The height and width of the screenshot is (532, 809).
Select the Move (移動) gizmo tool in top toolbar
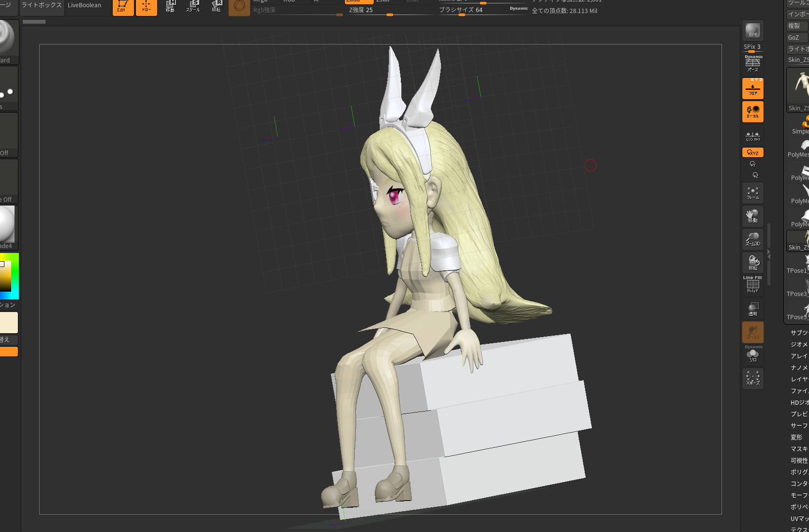click(x=170, y=6)
